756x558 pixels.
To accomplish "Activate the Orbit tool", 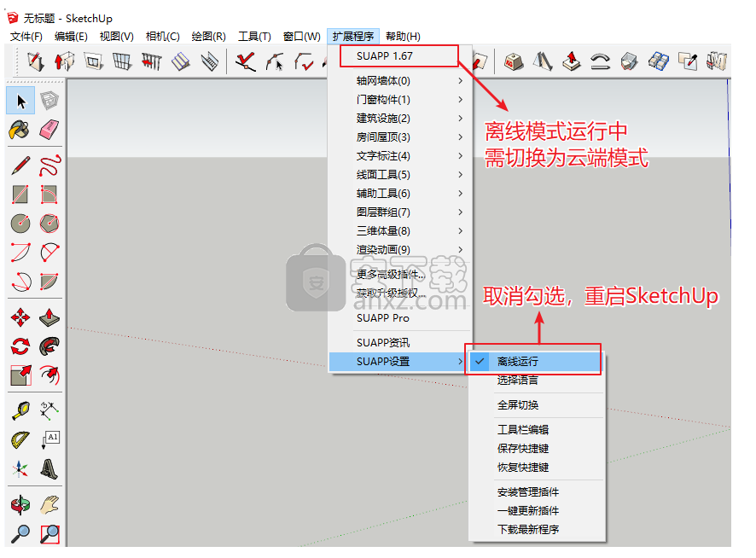I will coord(20,504).
